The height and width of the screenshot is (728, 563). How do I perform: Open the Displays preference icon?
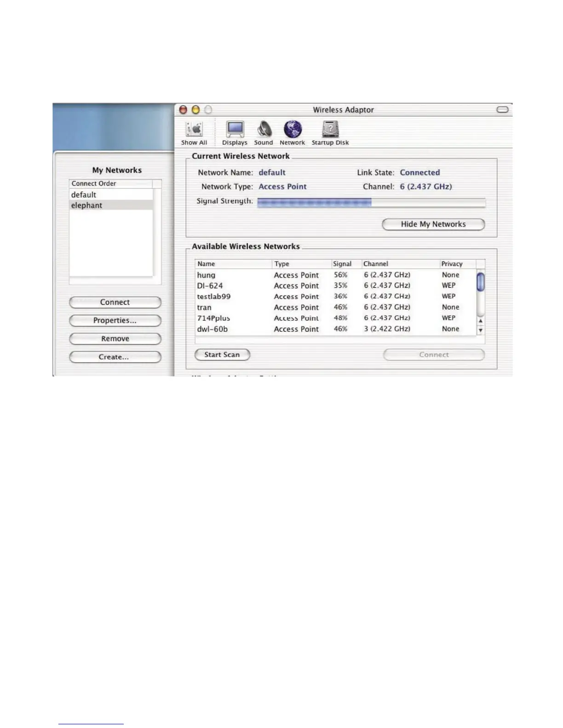coord(235,133)
